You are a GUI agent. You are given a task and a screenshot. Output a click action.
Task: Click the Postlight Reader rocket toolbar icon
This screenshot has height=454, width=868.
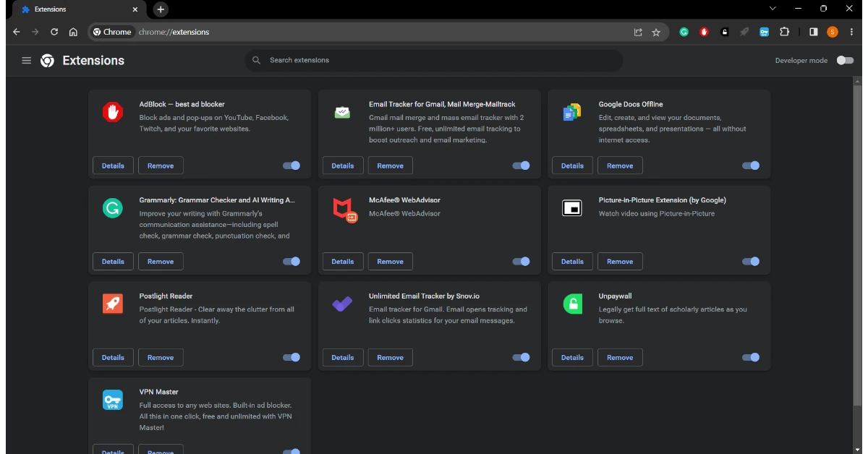point(744,32)
